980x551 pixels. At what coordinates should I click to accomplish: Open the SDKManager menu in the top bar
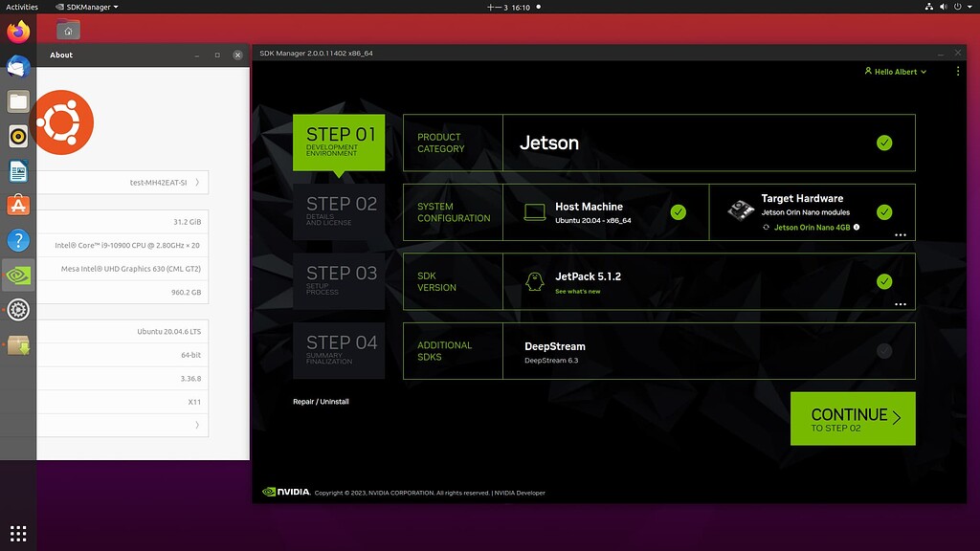90,6
